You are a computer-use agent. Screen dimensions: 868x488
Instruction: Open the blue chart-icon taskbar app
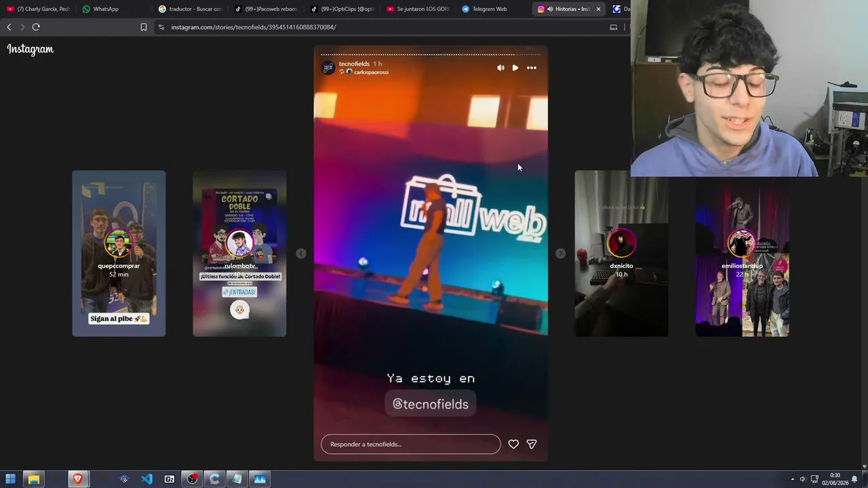260,479
